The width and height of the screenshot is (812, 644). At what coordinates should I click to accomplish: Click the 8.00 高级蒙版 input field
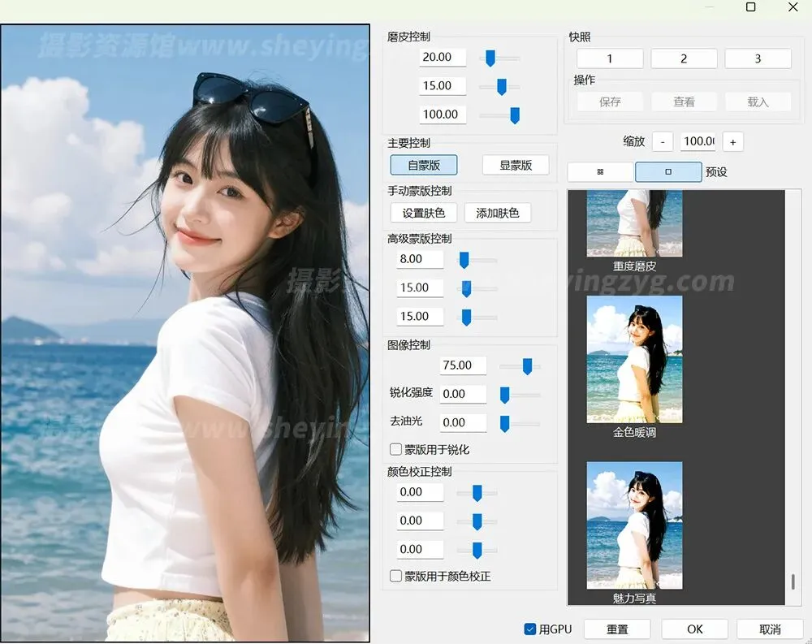pyautogui.click(x=420, y=258)
